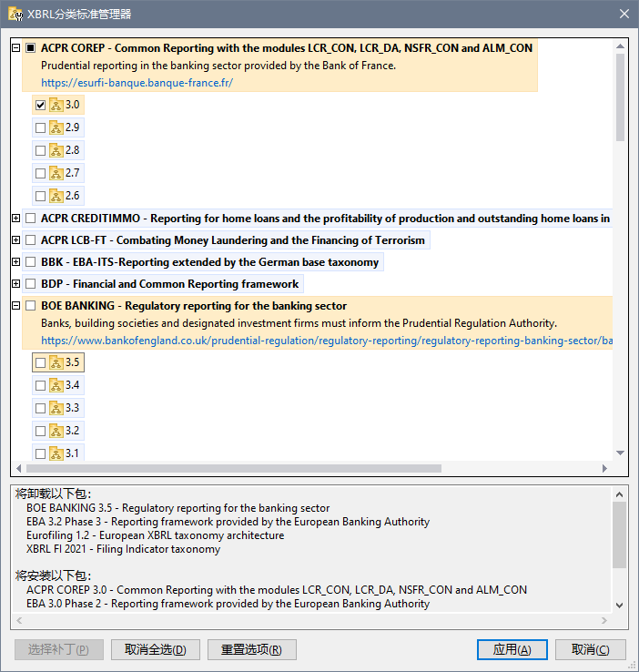Check the BOE BANKING parent checkbox
Screen dimensions: 639x672
click(30, 306)
